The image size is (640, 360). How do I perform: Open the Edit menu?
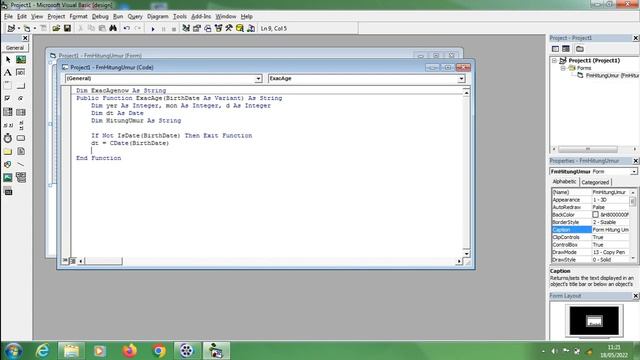point(22,16)
